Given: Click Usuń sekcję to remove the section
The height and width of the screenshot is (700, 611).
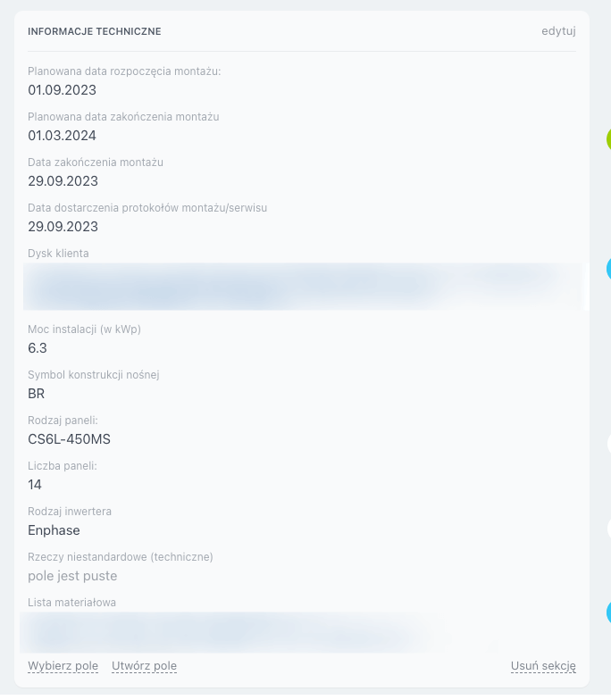Looking at the screenshot, I should pyautogui.click(x=543, y=666).
